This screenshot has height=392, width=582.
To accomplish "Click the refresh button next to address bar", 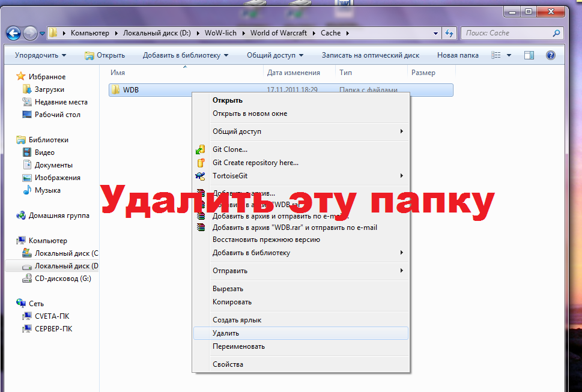I will [x=449, y=33].
